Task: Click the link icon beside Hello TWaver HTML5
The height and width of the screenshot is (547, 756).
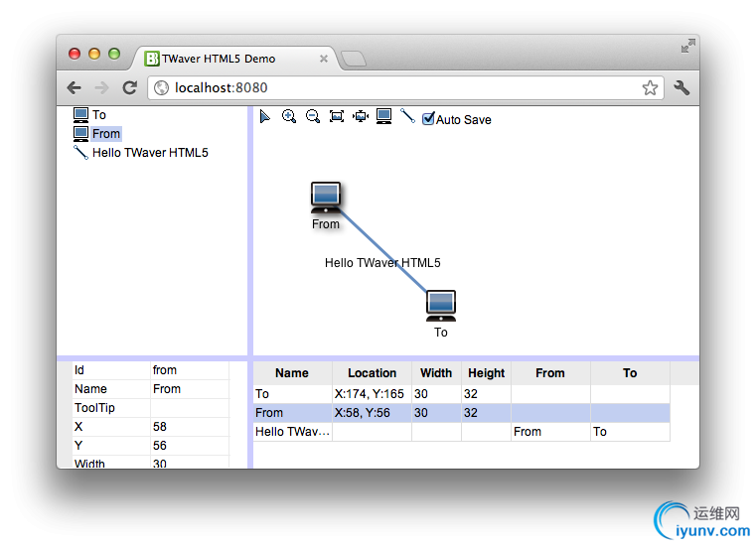Action: coord(80,152)
